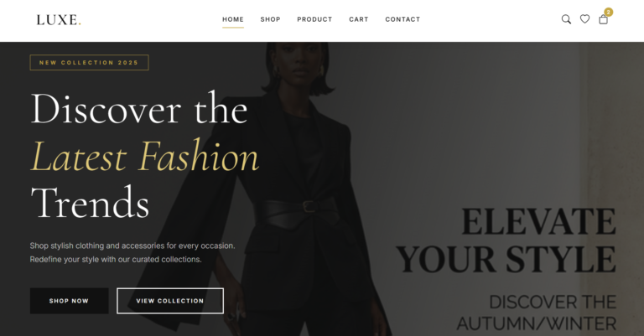Click the 'Trends' heading word
644x336 pixels.
pos(90,203)
